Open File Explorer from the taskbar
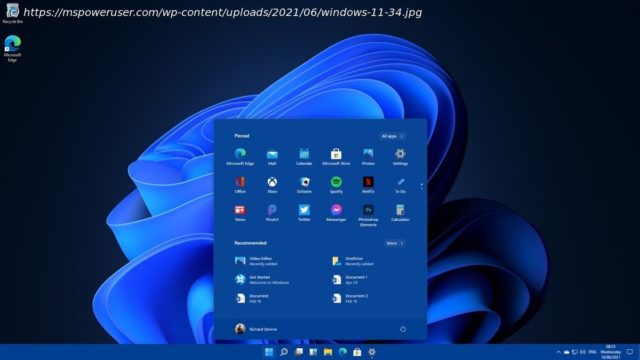 click(x=328, y=352)
